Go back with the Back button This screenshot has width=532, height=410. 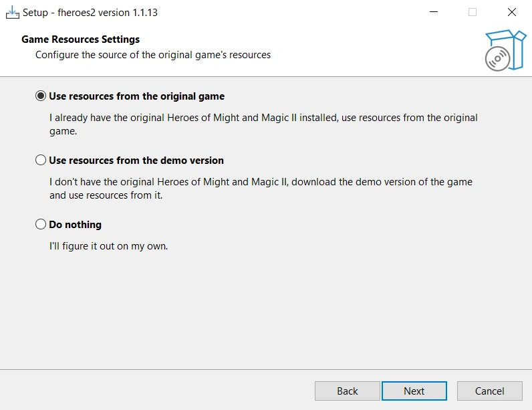click(x=348, y=391)
